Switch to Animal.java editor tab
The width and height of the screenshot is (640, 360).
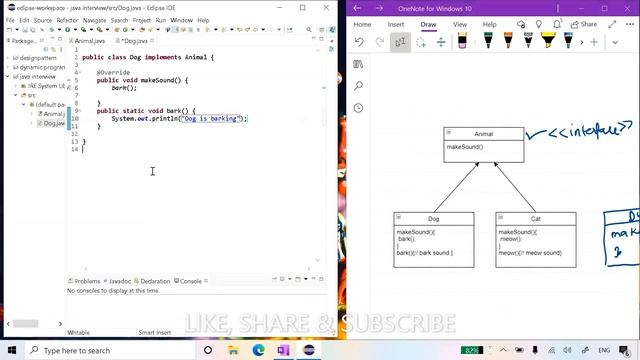click(87, 41)
